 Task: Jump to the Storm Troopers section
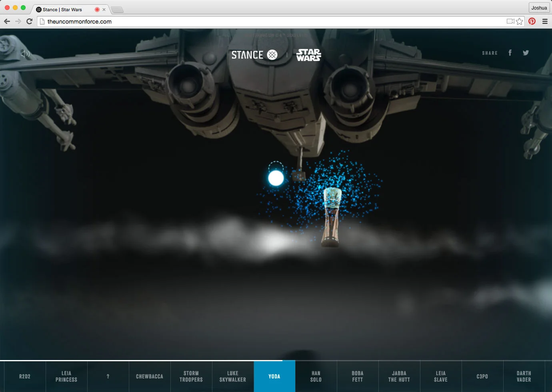tap(191, 376)
